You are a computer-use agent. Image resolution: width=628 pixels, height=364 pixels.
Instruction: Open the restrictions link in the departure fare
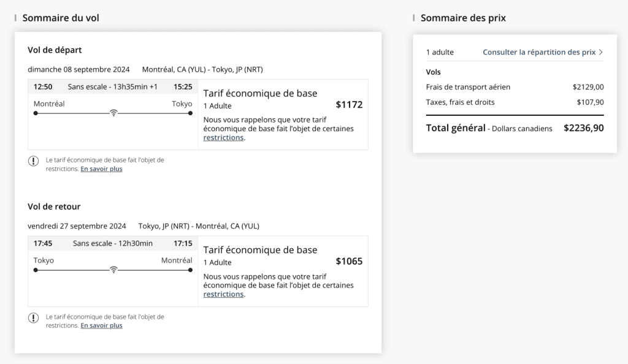coord(223,138)
